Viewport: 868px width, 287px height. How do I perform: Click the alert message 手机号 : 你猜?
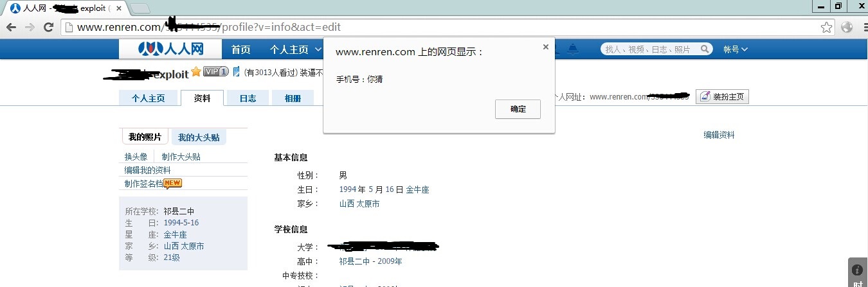tap(359, 80)
